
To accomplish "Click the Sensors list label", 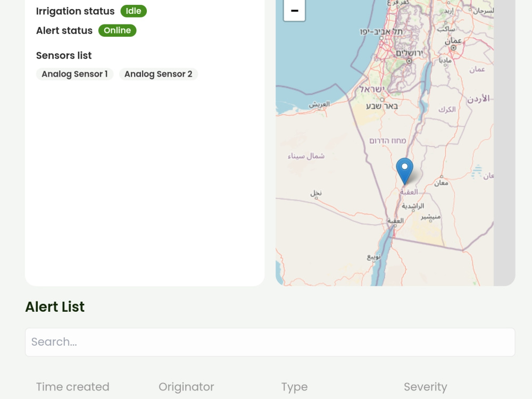I will (x=64, y=55).
